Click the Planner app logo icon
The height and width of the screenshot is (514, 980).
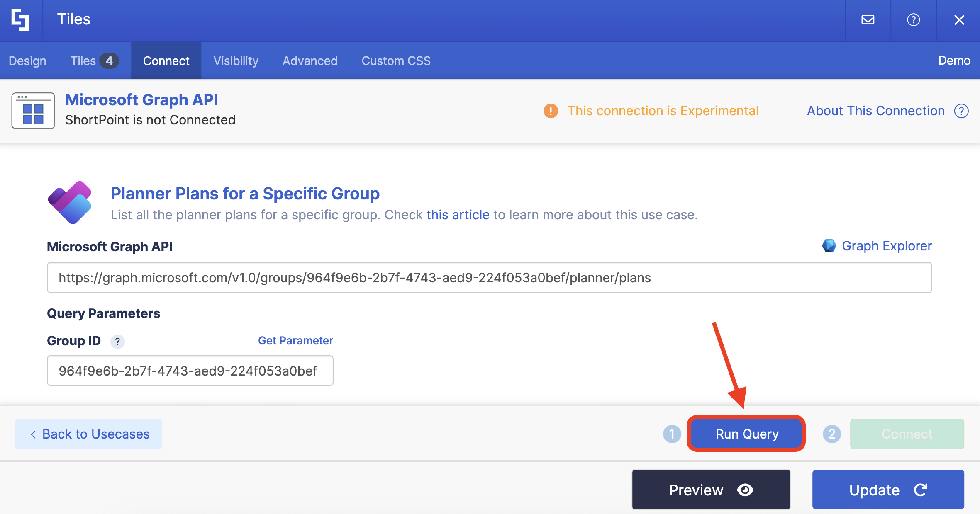click(x=70, y=203)
